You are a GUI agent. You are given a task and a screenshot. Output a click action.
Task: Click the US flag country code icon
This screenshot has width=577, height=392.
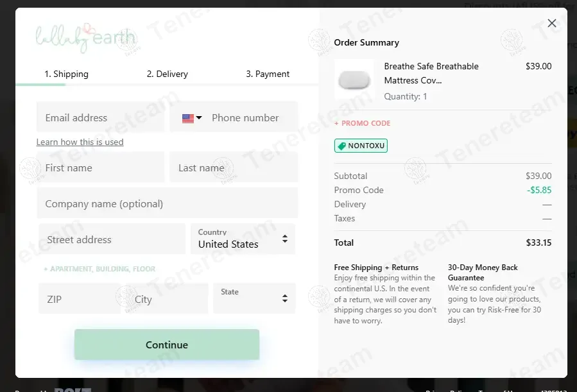coord(187,119)
